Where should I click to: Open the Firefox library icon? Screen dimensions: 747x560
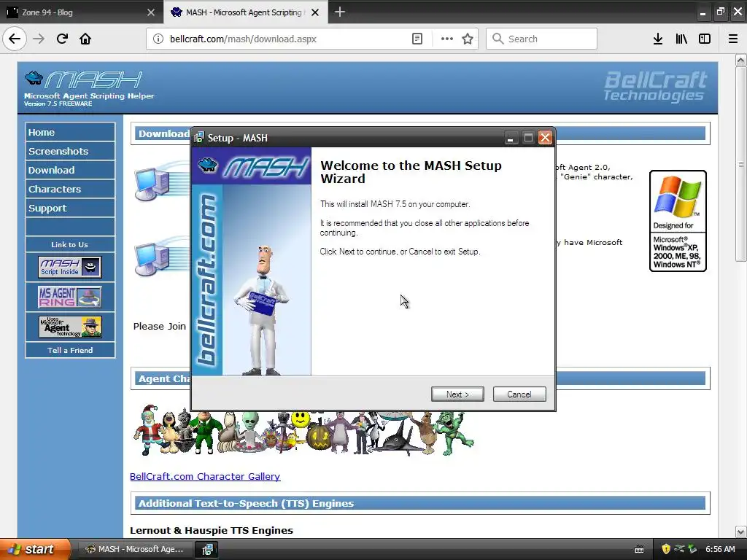tap(681, 39)
